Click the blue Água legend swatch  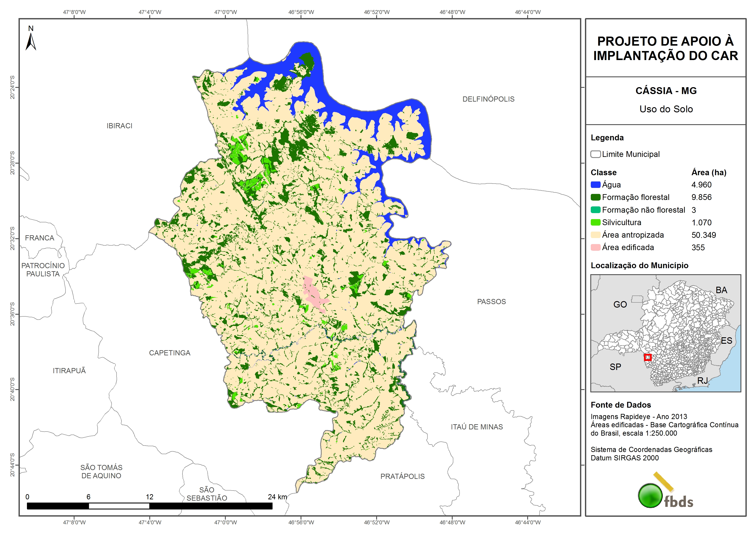pyautogui.click(x=595, y=185)
